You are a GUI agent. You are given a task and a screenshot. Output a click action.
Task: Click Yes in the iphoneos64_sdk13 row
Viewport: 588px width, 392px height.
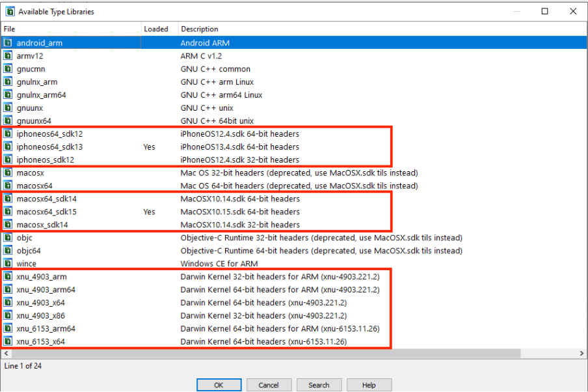pos(149,147)
